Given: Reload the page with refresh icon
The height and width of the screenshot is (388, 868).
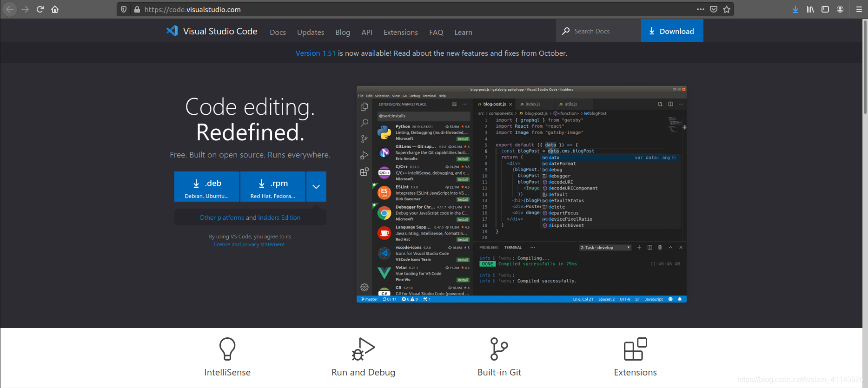Looking at the screenshot, I should click(x=40, y=9).
